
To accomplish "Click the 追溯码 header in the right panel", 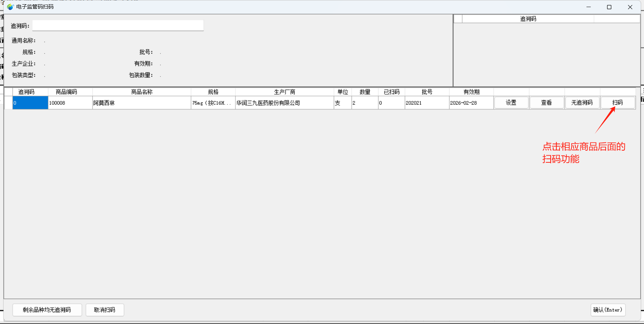I will [x=528, y=19].
